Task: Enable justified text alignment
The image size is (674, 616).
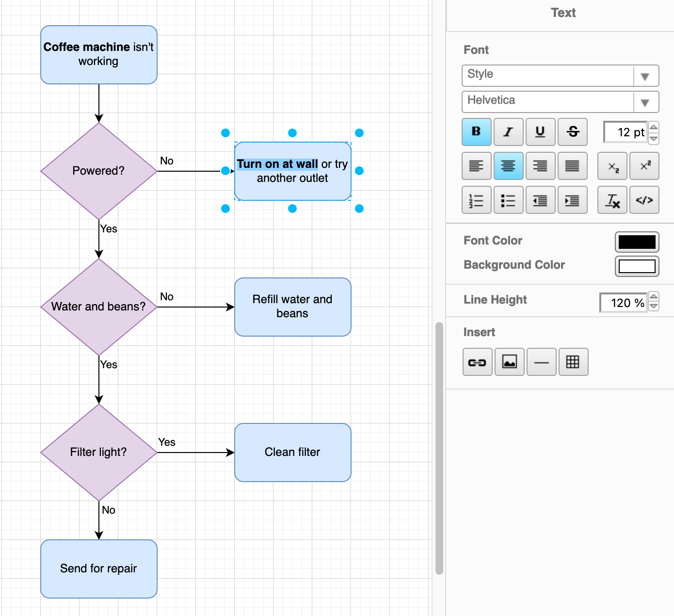Action: tap(572, 166)
